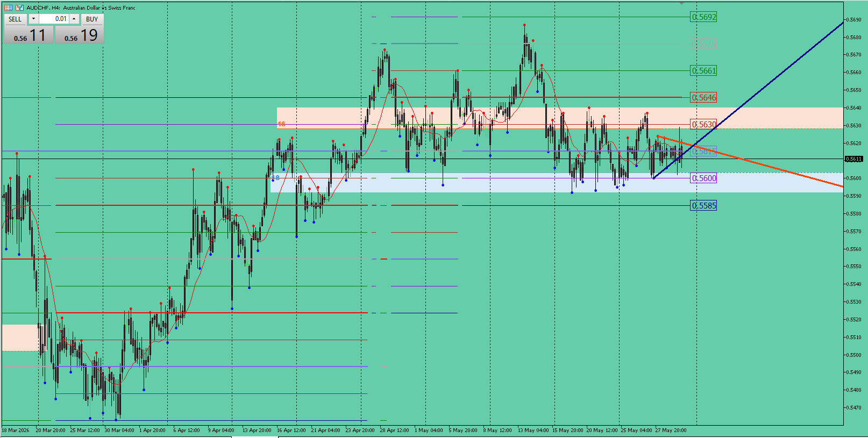Click the AUDCHF, H4 chart title text

pyautogui.click(x=81, y=8)
